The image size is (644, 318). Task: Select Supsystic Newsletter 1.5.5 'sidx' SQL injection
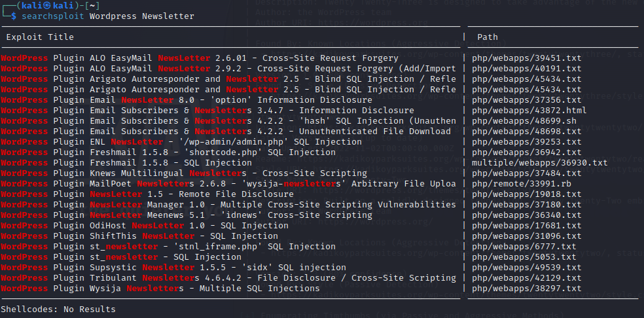click(x=173, y=268)
